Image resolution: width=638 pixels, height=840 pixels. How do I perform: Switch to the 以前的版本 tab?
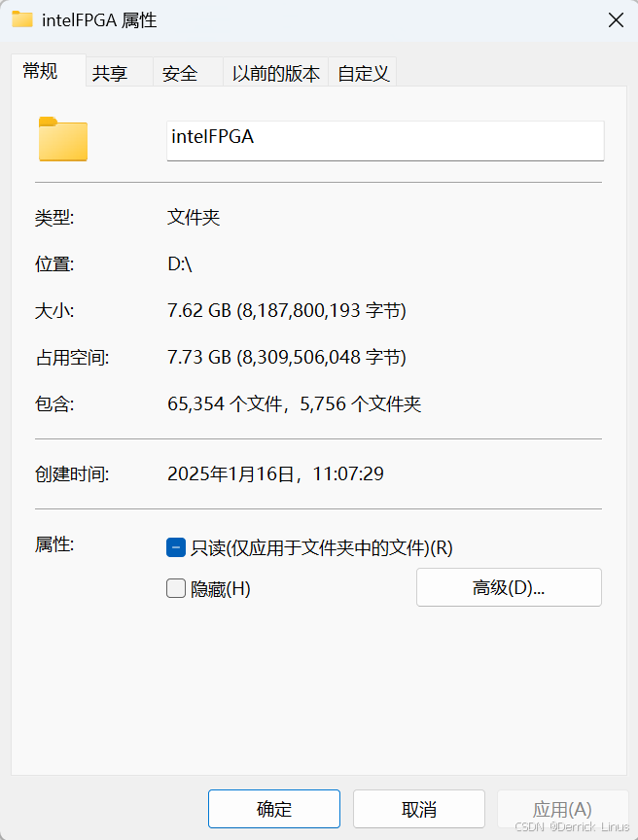(276, 73)
